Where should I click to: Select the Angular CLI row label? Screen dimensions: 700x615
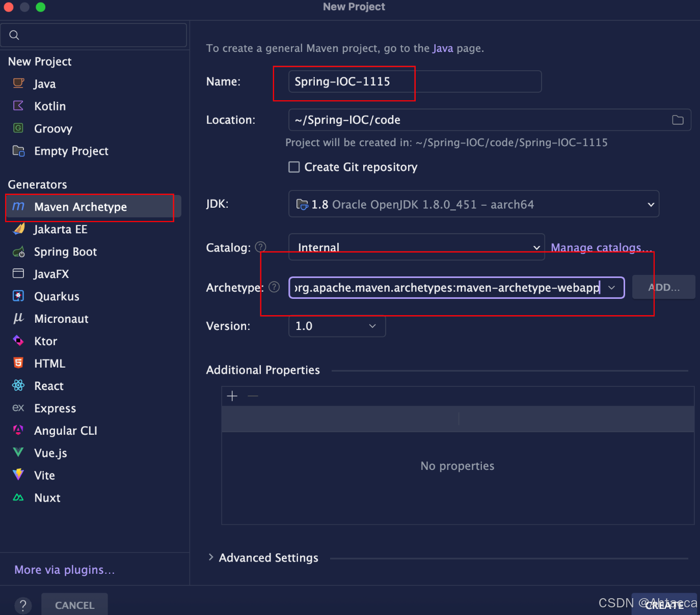tap(66, 431)
